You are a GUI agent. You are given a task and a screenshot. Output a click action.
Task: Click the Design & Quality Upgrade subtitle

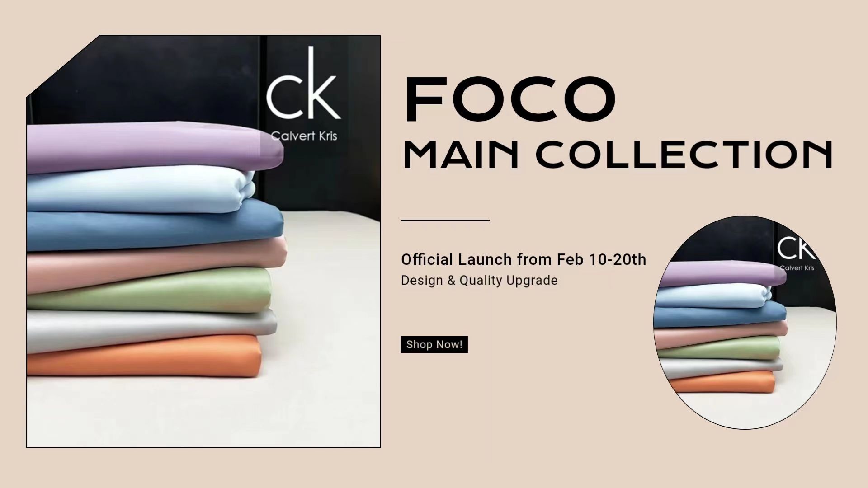[x=479, y=280]
